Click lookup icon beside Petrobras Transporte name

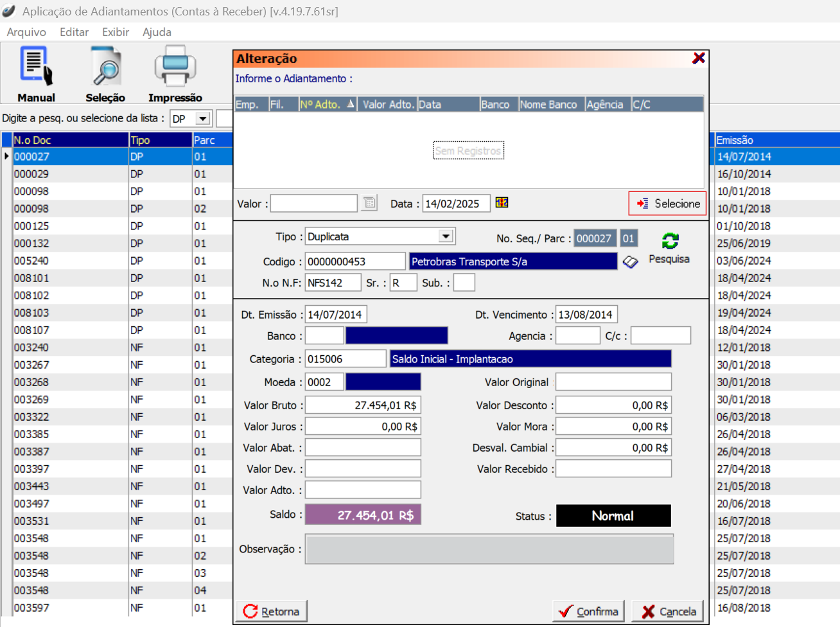tap(630, 261)
